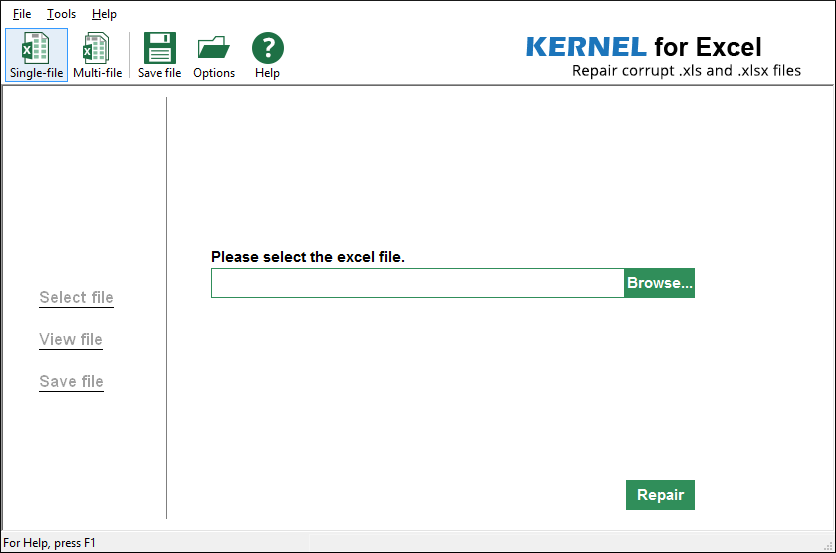Click the green Repair button
The width and height of the screenshot is (836, 553).
(660, 495)
